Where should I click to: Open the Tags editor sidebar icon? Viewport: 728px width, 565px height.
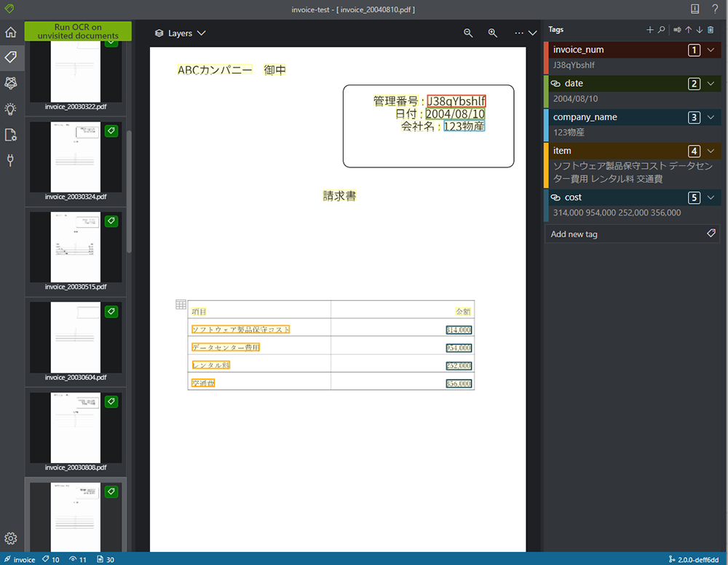(11, 57)
